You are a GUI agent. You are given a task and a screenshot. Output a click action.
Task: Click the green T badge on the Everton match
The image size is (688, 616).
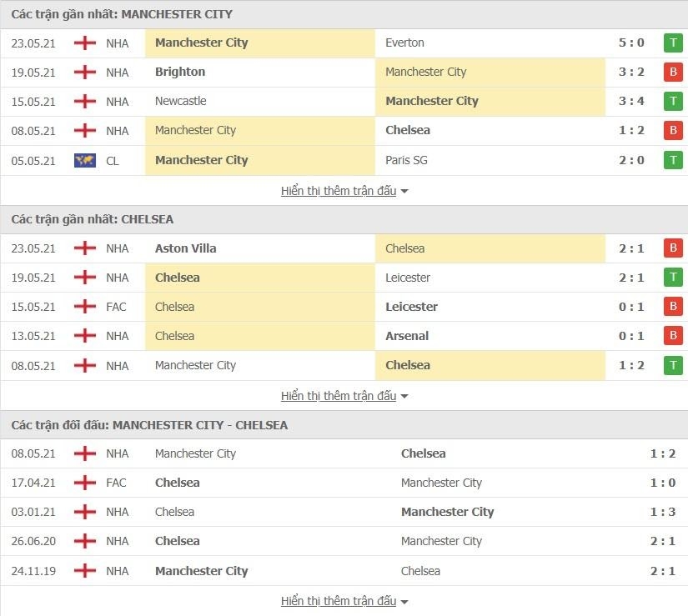point(672,43)
